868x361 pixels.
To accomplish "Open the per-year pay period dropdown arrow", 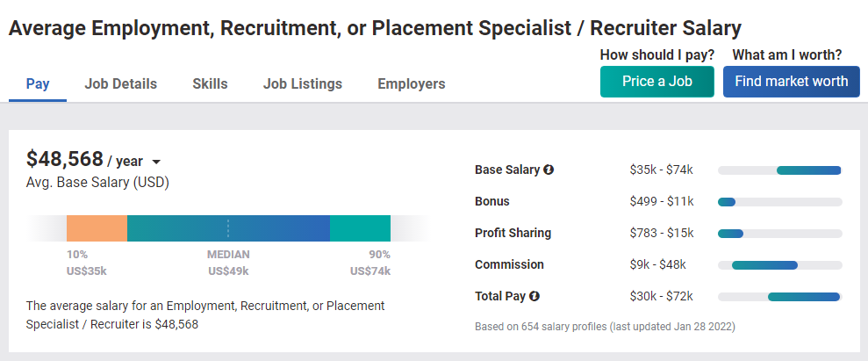I will [156, 162].
